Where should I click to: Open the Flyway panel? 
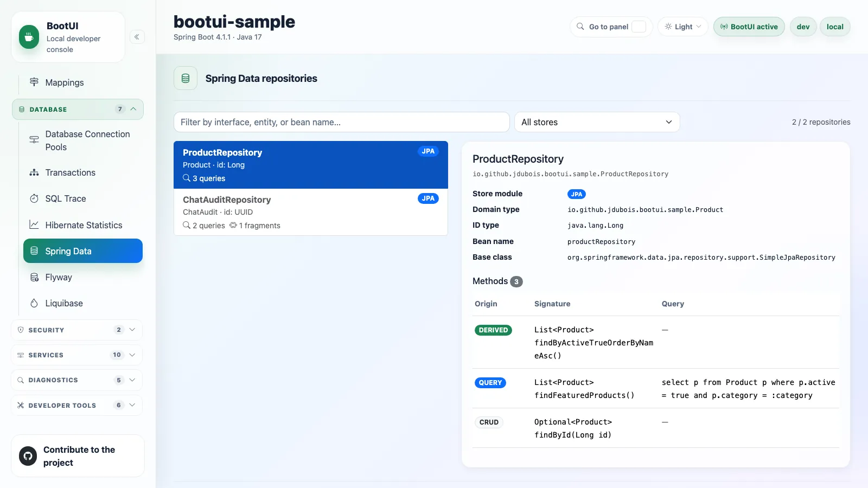[x=83, y=277]
